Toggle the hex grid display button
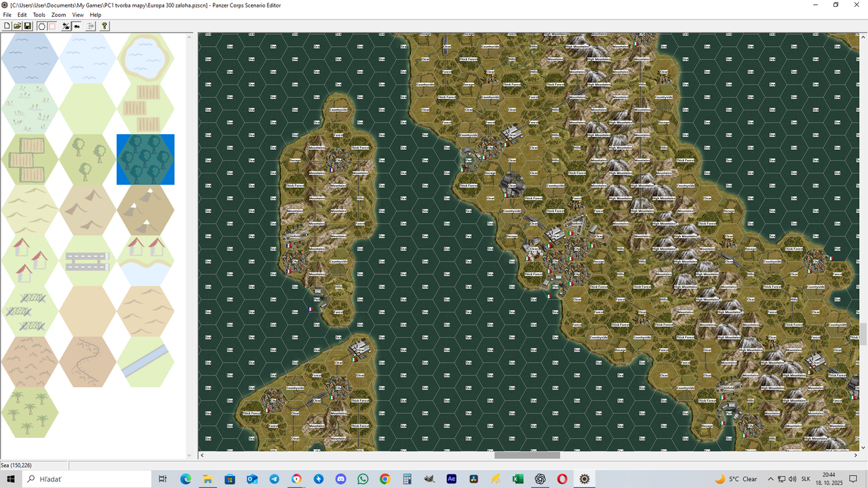 [41, 26]
